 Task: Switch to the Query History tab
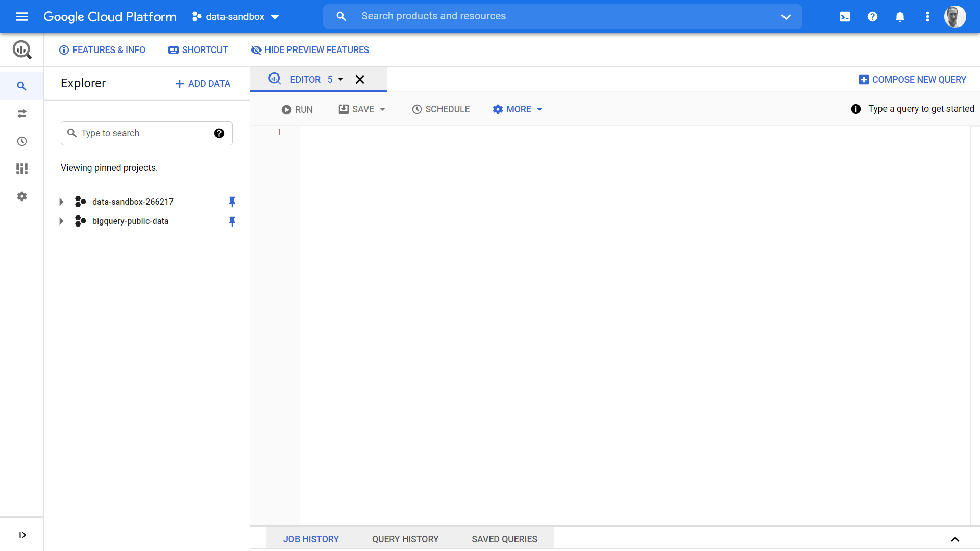click(x=405, y=539)
